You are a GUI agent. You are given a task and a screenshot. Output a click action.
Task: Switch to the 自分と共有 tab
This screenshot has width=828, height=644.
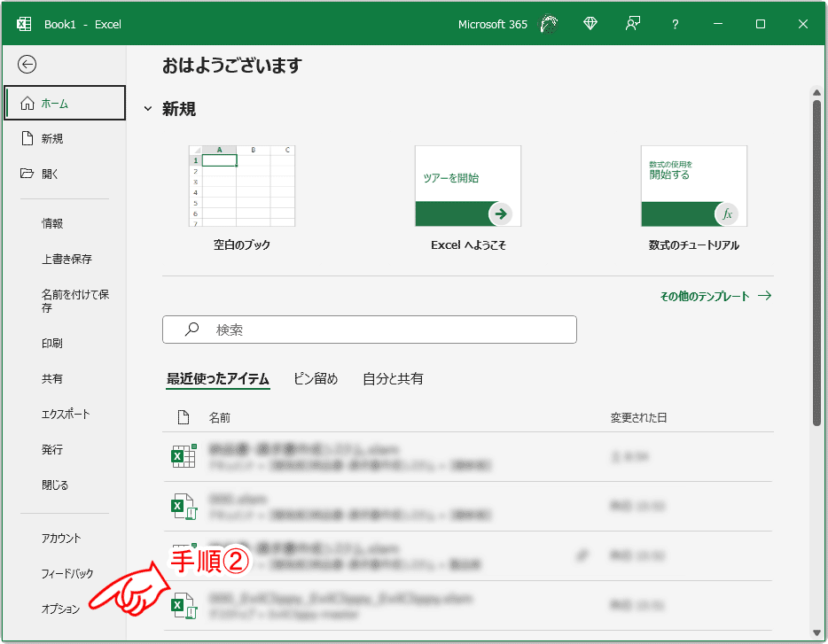point(393,378)
